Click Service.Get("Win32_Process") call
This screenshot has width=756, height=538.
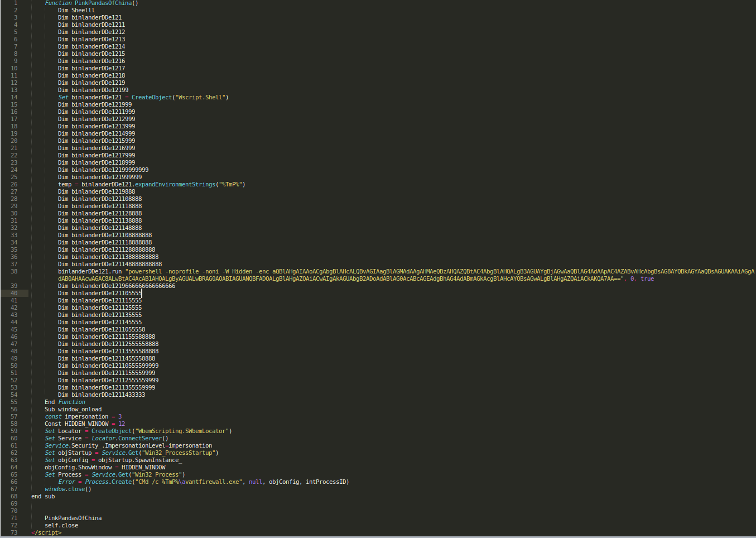point(138,474)
